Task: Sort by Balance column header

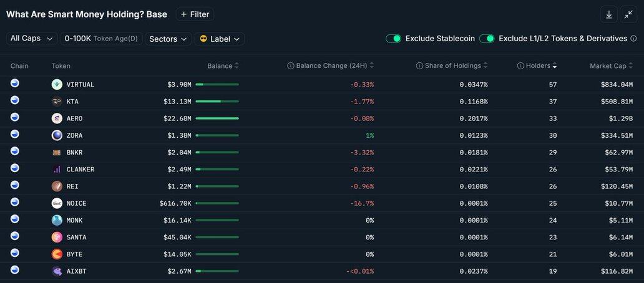Action: tap(223, 65)
